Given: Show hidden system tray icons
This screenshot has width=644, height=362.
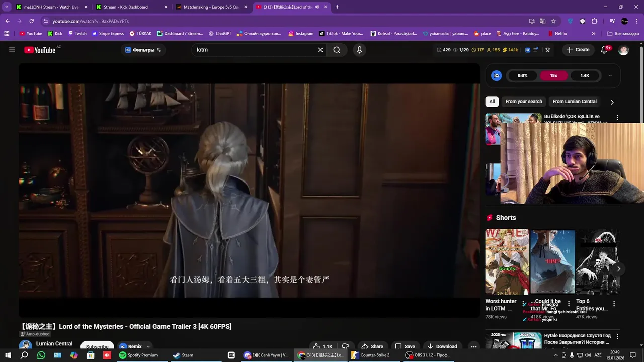Looking at the screenshot, I should [555, 355].
